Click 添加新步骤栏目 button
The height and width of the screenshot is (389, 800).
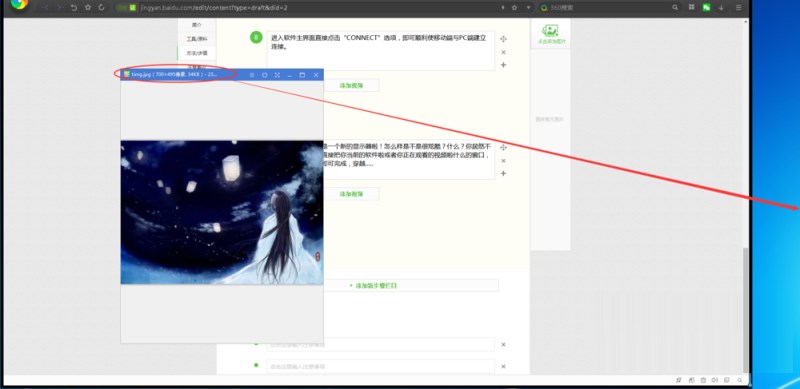click(x=376, y=285)
